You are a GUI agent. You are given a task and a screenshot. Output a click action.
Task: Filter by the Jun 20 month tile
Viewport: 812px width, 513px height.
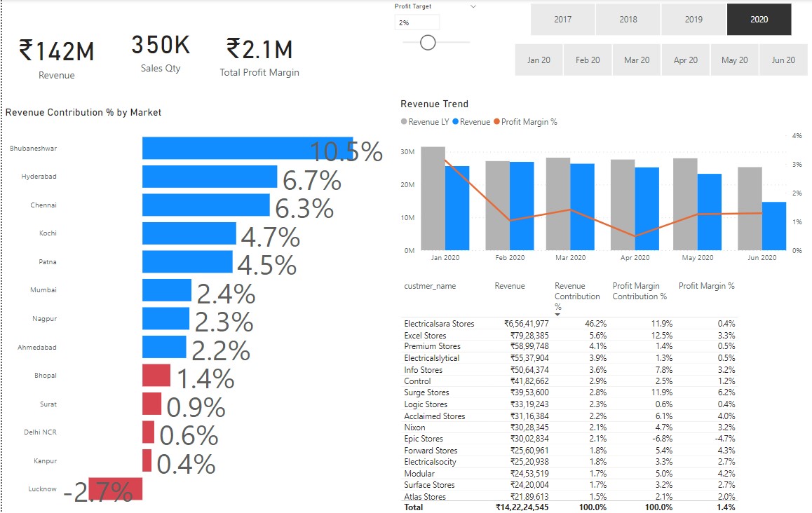click(783, 60)
